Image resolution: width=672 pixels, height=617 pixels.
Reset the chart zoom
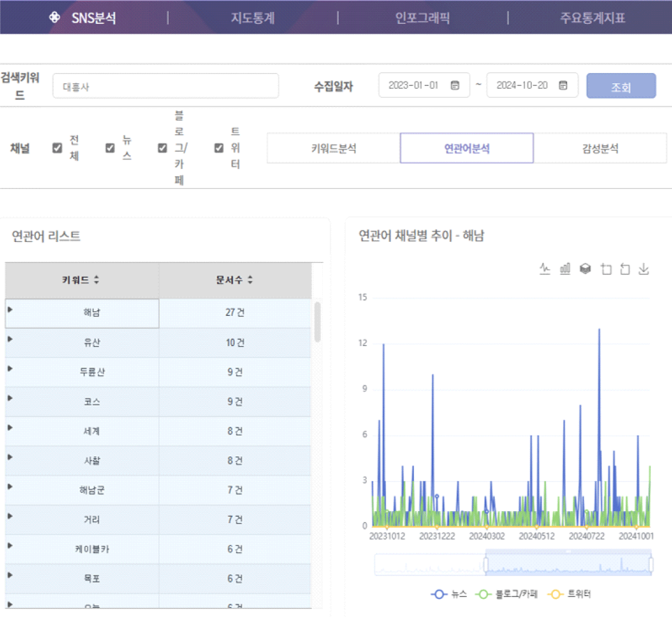tap(625, 269)
